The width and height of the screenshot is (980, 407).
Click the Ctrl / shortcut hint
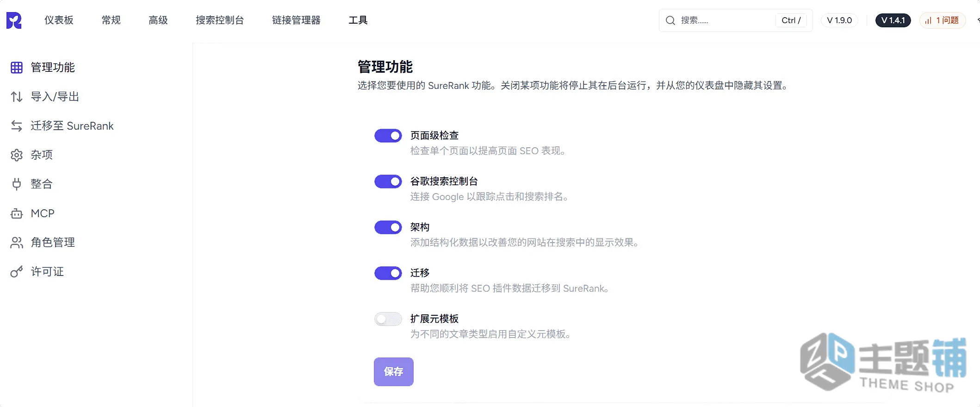pyautogui.click(x=791, y=20)
